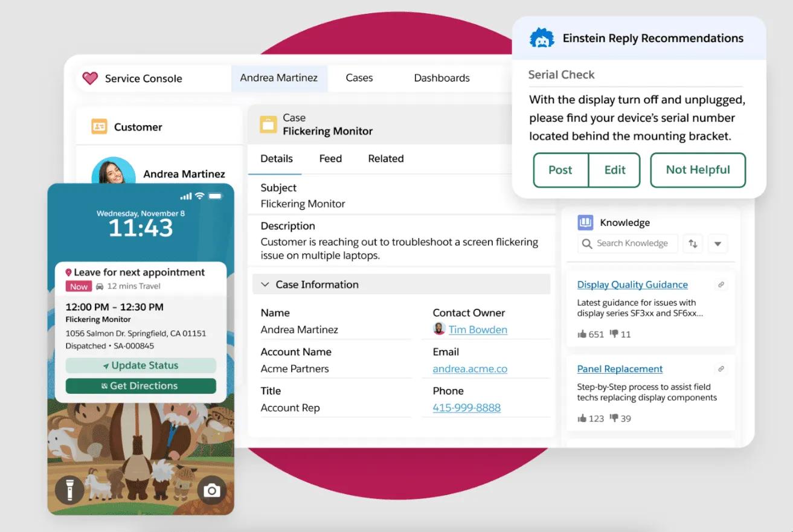Thumbs up the Display Quality Guidance article

pyautogui.click(x=582, y=334)
